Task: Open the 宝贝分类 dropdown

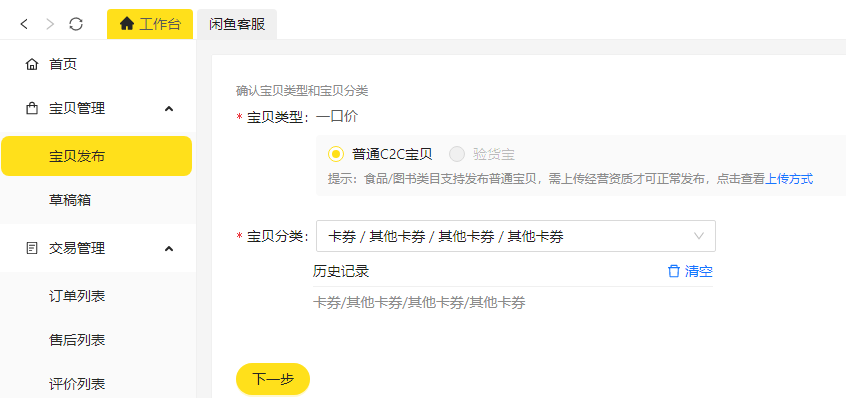Action: pos(516,236)
